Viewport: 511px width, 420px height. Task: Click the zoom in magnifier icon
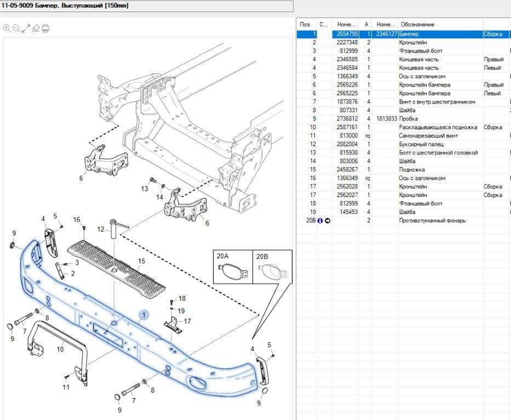tap(7, 28)
